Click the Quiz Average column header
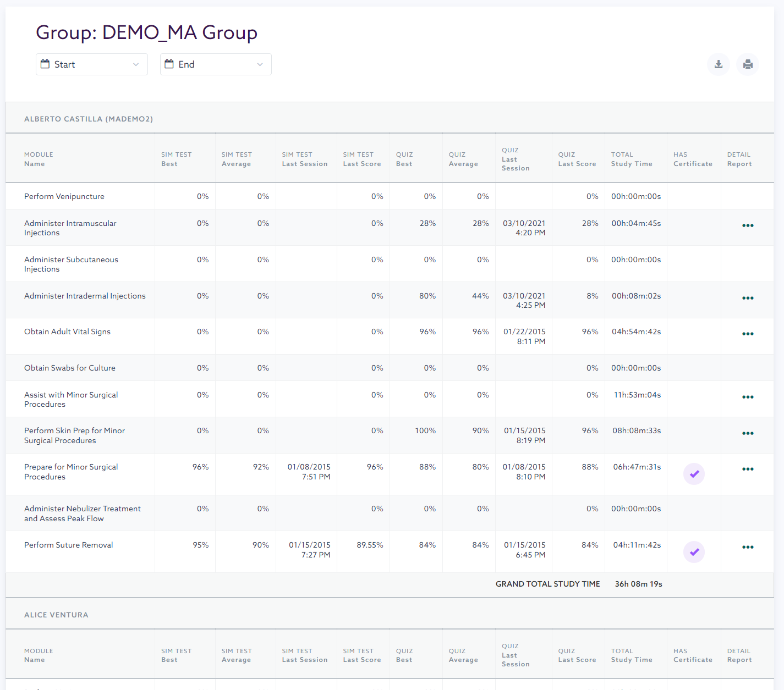Image resolution: width=784 pixels, height=690 pixels. click(463, 159)
